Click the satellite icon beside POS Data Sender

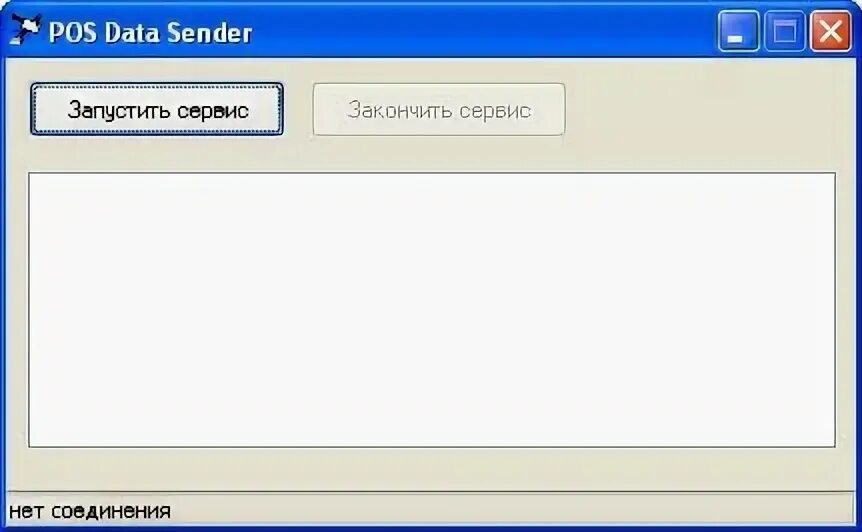coord(25,30)
